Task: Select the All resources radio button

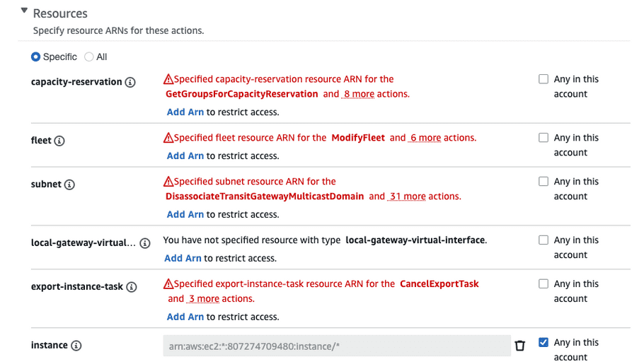Action: 88,57
